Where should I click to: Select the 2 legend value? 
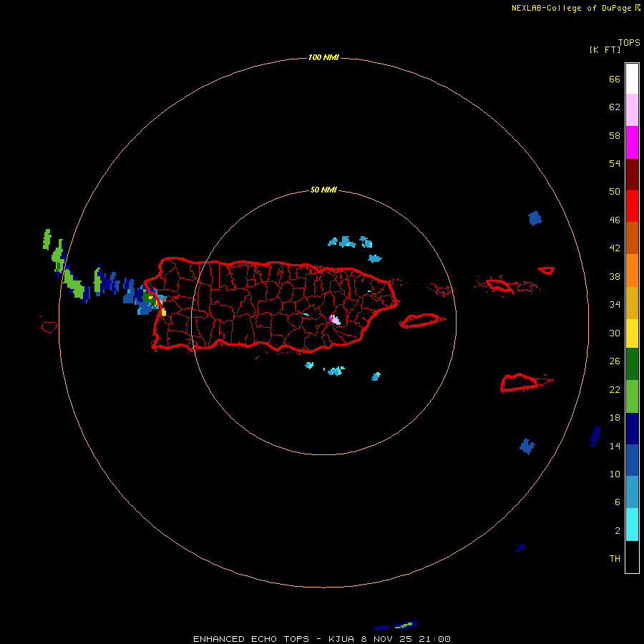tap(618, 530)
